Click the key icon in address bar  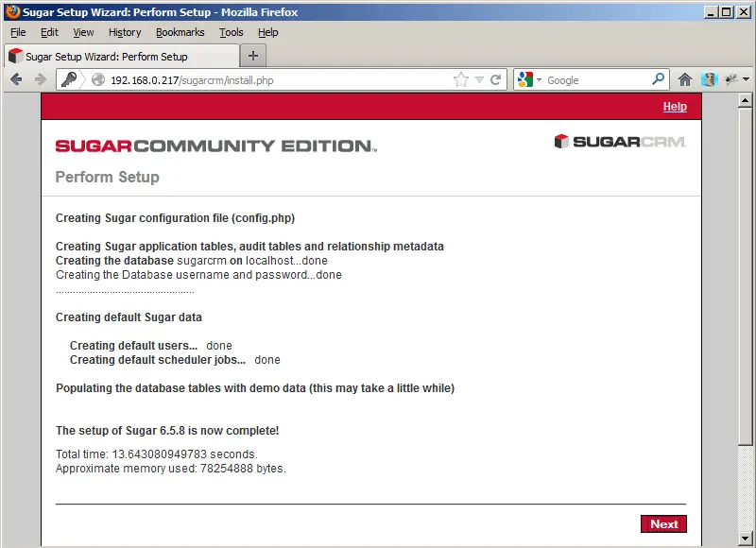tap(69, 79)
